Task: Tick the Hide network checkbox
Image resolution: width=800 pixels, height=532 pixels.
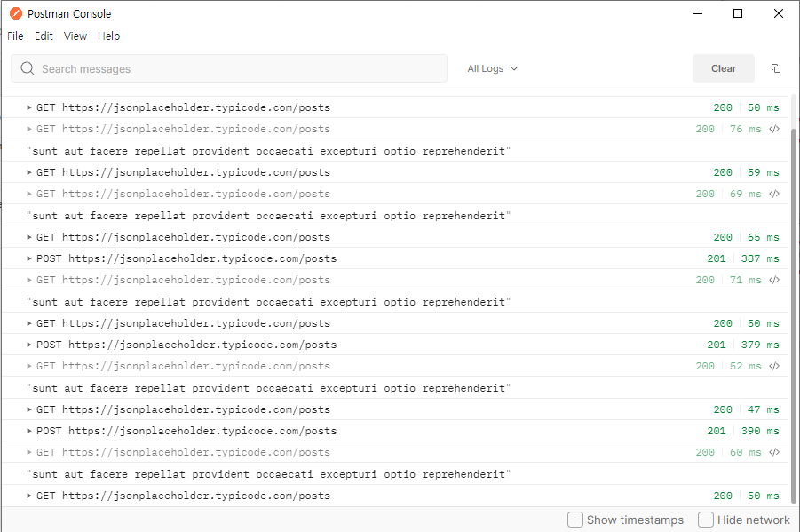Action: 706,520
